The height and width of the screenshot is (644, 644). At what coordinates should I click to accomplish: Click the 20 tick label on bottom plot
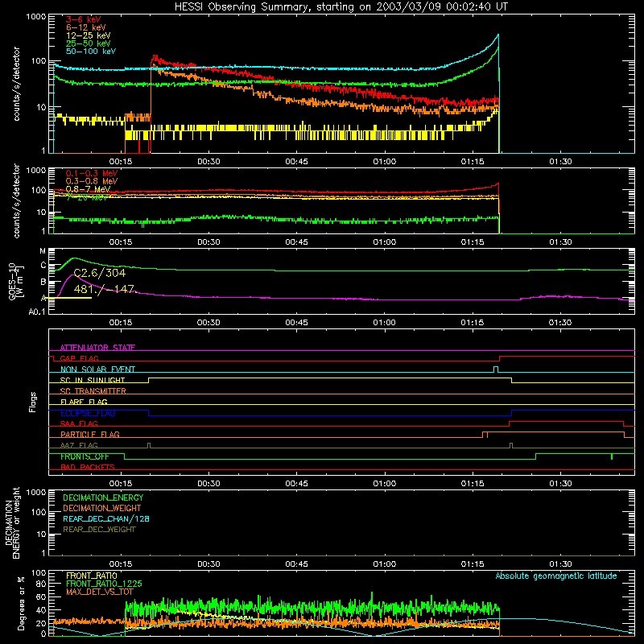41,623
